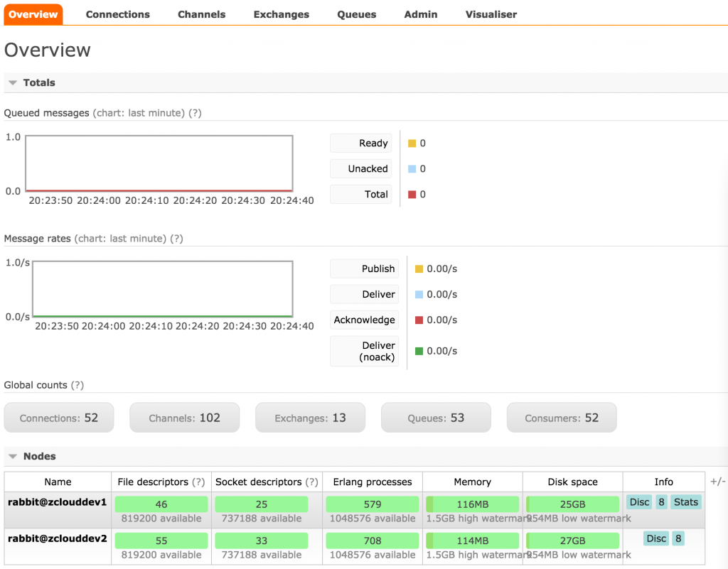Change chart range via Queued messages 'last minute'
The width and height of the screenshot is (728, 569).
tap(156, 113)
